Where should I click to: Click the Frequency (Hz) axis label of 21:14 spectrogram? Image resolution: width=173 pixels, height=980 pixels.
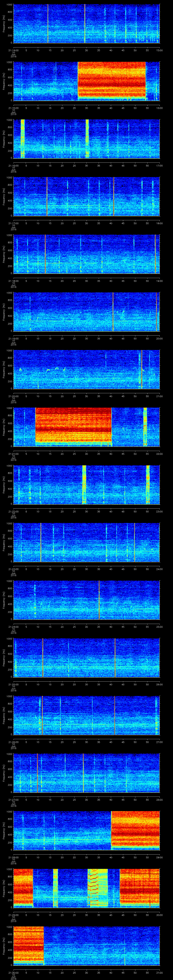click(x=4, y=24)
